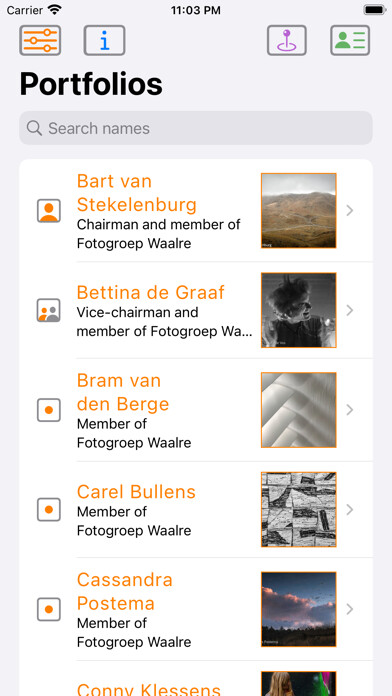Select the Bram van den Berge name
The image size is (392, 696).
coord(123,392)
